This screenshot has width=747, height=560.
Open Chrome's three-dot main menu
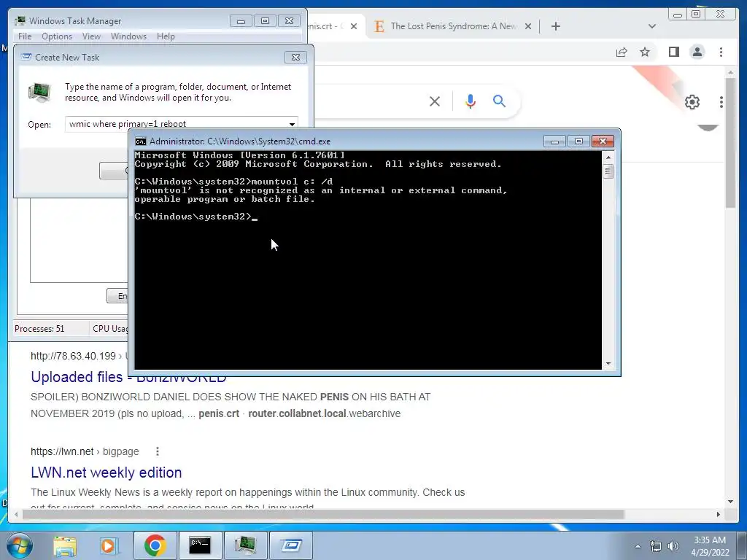click(721, 52)
